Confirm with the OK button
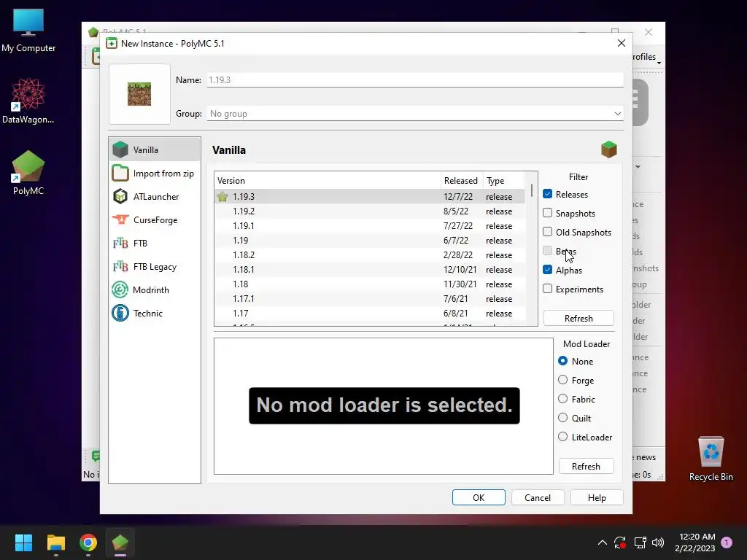747x560 pixels. click(x=479, y=497)
